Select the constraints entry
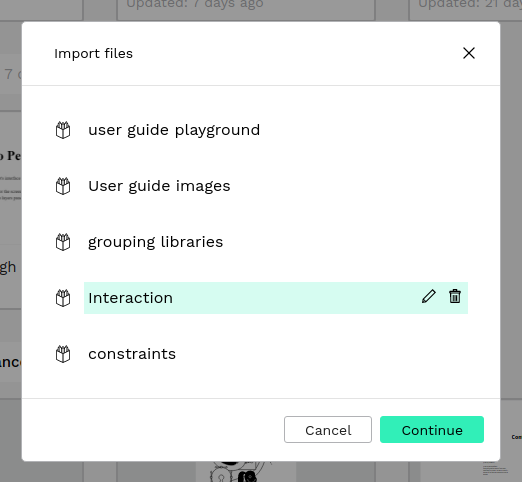 [x=276, y=354]
